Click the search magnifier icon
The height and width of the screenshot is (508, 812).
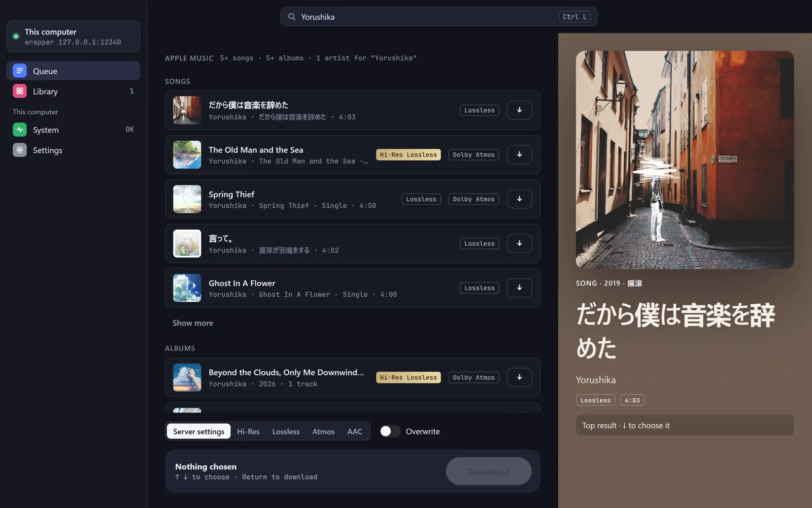point(292,17)
